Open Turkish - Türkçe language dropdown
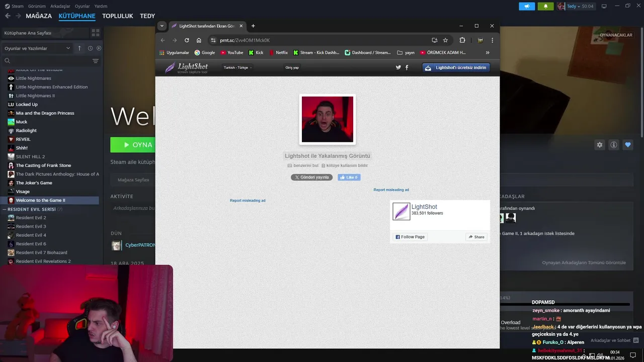 (x=238, y=67)
